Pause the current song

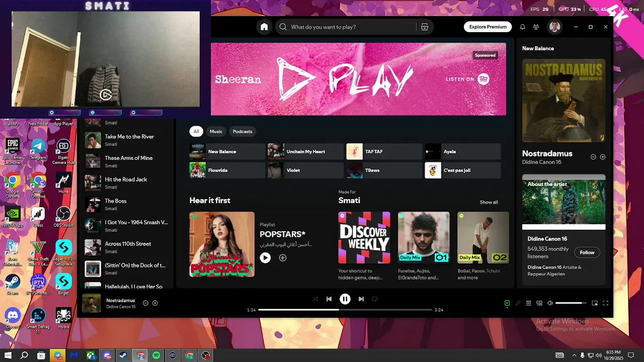point(345,299)
